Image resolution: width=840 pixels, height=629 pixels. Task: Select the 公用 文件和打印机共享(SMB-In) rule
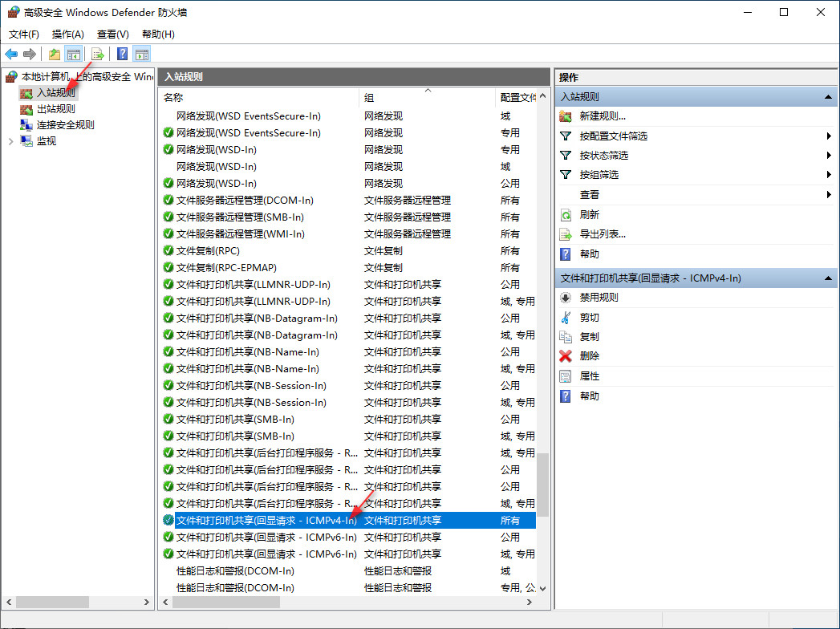click(348, 419)
